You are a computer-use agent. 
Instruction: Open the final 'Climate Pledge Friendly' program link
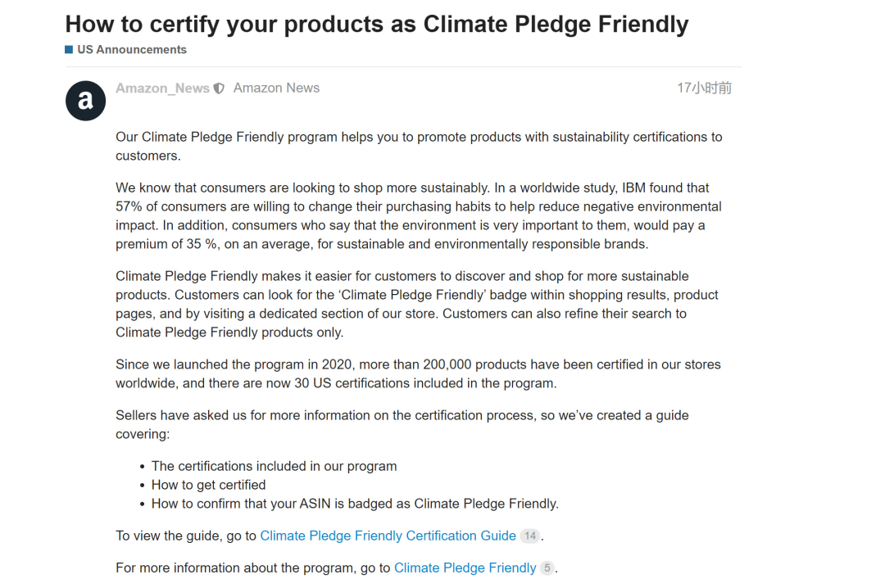(x=465, y=568)
